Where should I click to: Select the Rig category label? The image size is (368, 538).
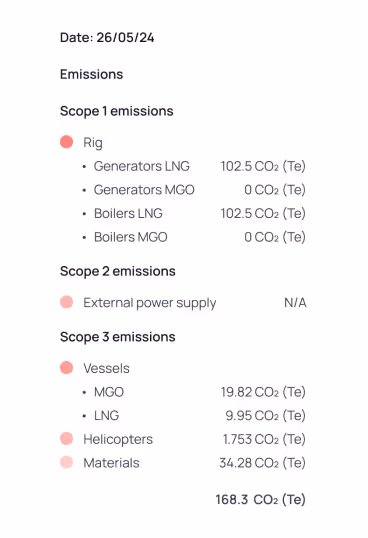point(93,142)
